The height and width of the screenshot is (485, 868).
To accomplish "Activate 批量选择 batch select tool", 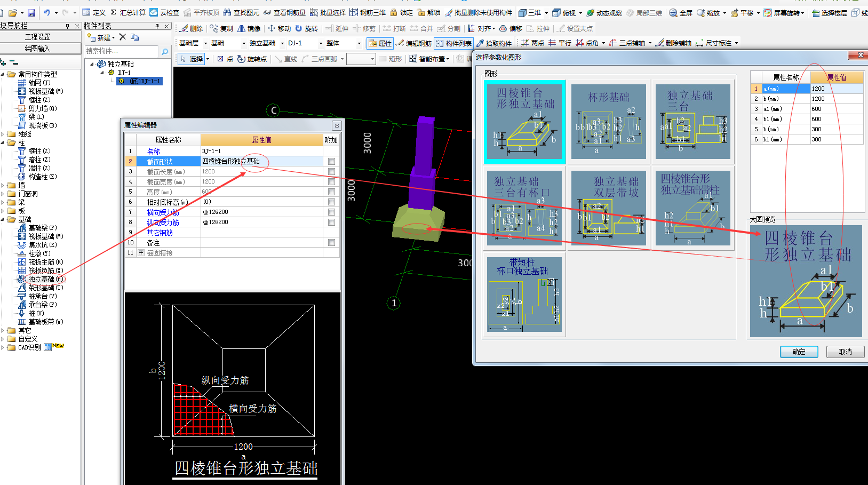I will click(328, 12).
